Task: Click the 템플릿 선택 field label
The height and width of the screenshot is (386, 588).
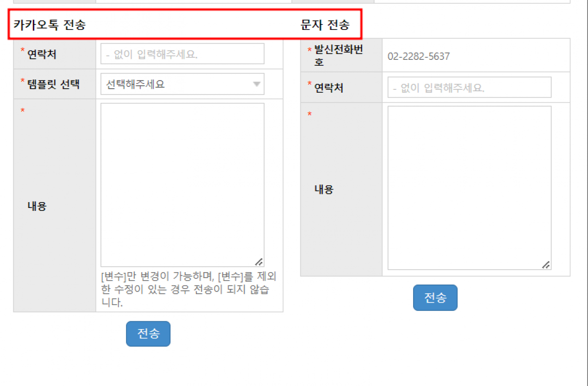Action: pyautogui.click(x=53, y=84)
